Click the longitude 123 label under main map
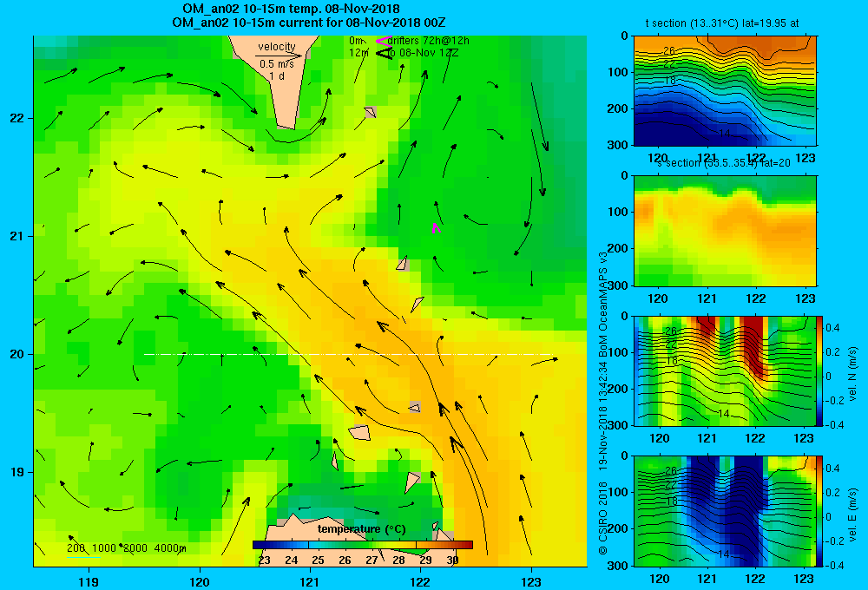The height and width of the screenshot is (590, 868). (x=531, y=581)
